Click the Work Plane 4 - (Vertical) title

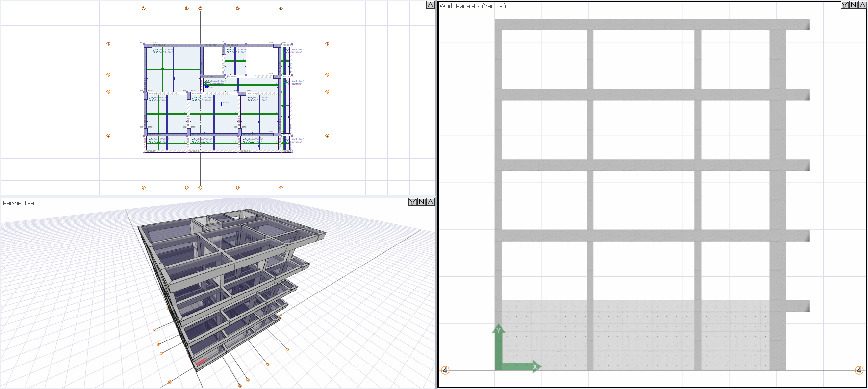tap(473, 6)
